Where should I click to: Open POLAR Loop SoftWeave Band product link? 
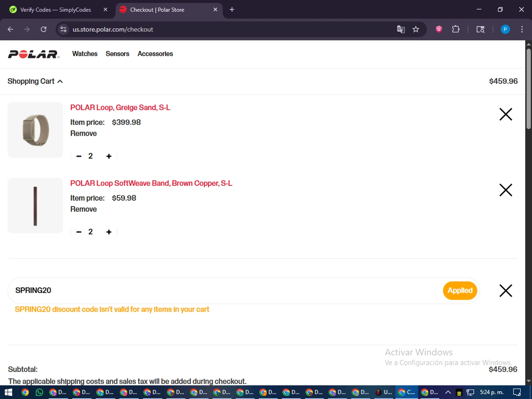(151, 183)
